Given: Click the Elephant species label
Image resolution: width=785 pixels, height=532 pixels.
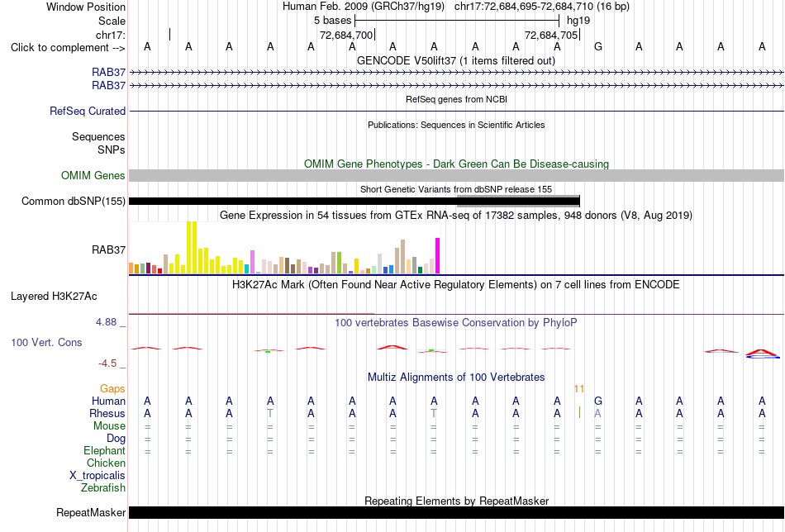Looking at the screenshot, I should coord(104,451).
